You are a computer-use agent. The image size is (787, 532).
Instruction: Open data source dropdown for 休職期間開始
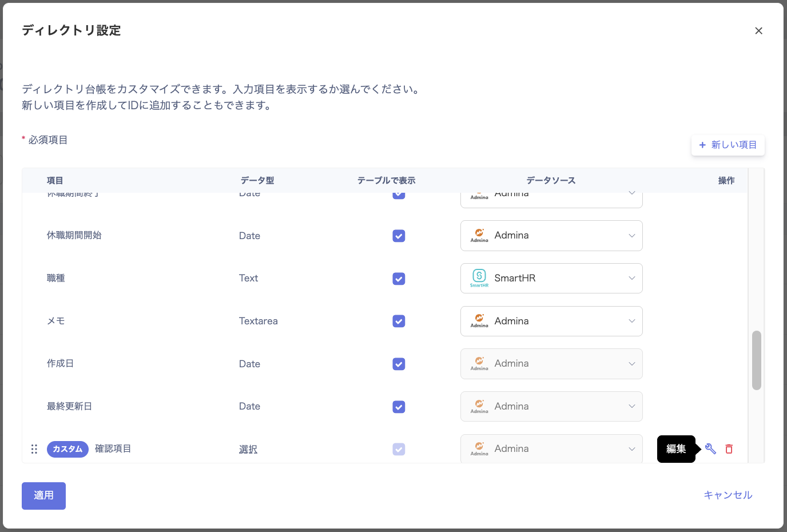tap(631, 236)
